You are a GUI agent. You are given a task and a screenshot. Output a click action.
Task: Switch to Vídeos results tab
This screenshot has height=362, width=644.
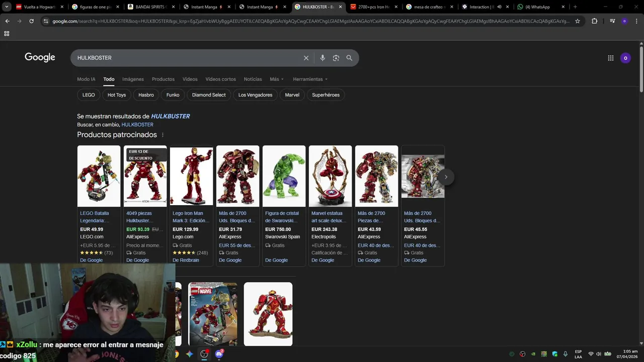coord(190,79)
